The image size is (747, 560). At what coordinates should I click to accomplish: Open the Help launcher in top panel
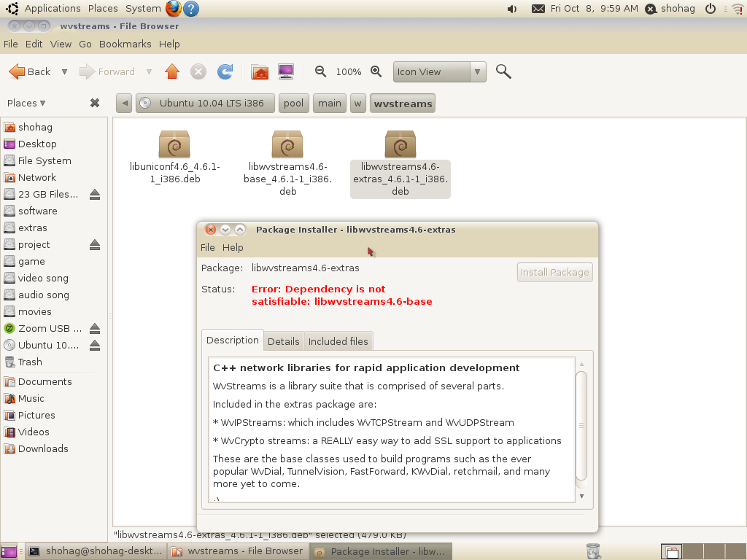pyautogui.click(x=191, y=9)
